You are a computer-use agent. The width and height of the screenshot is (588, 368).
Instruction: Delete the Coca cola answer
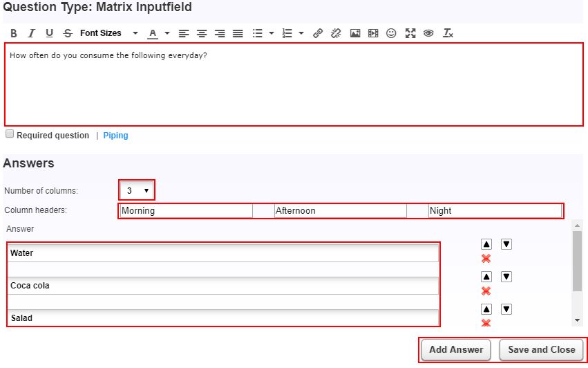486,291
